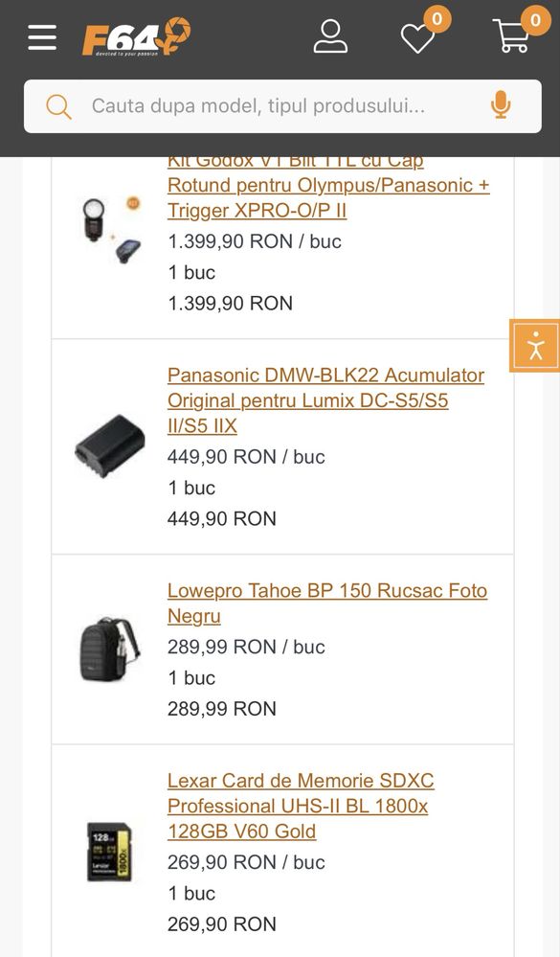
Task: Activate voice search microphone icon
Action: pyautogui.click(x=501, y=105)
